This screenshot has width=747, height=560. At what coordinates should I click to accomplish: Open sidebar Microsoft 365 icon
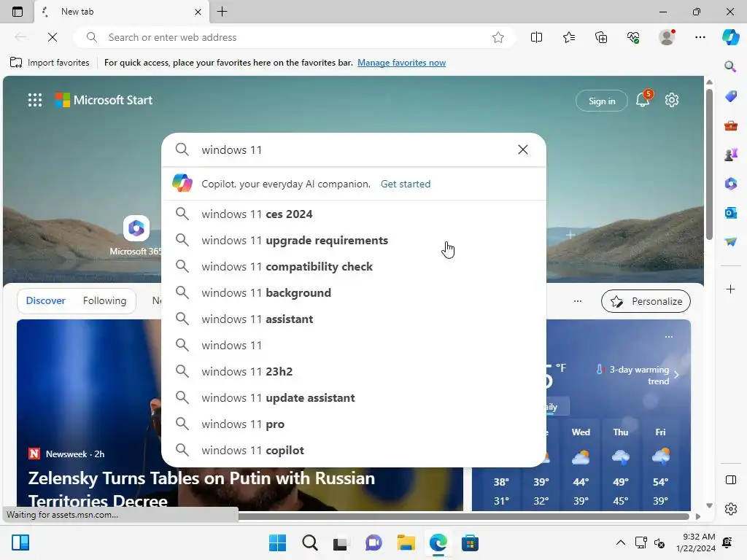click(x=730, y=183)
